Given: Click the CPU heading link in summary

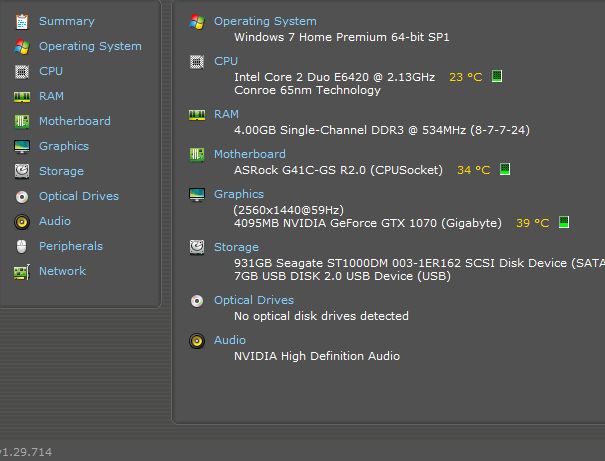Looking at the screenshot, I should pyautogui.click(x=226, y=62).
